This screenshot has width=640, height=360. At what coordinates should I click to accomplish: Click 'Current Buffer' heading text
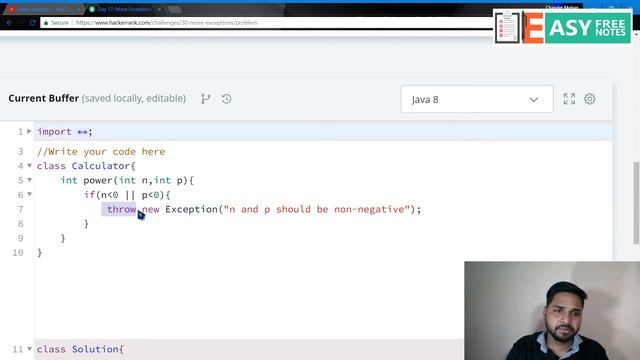[x=44, y=98]
